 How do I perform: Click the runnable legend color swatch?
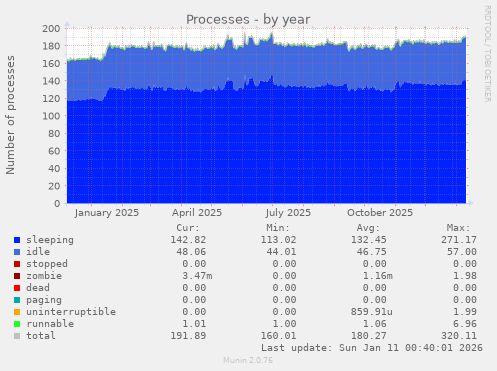point(17,324)
